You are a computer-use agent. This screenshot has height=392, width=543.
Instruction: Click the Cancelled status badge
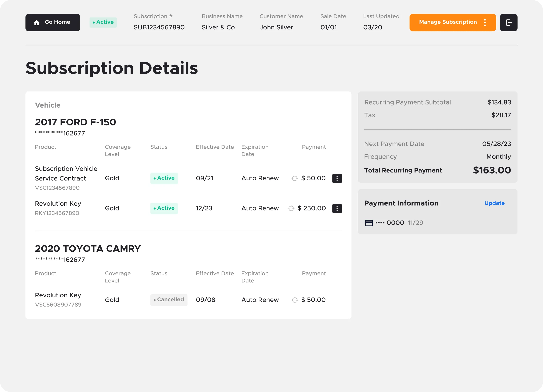169,300
